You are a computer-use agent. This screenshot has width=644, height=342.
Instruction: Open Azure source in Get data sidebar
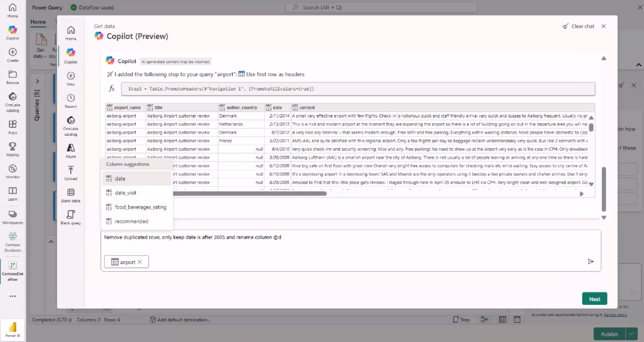point(71,150)
